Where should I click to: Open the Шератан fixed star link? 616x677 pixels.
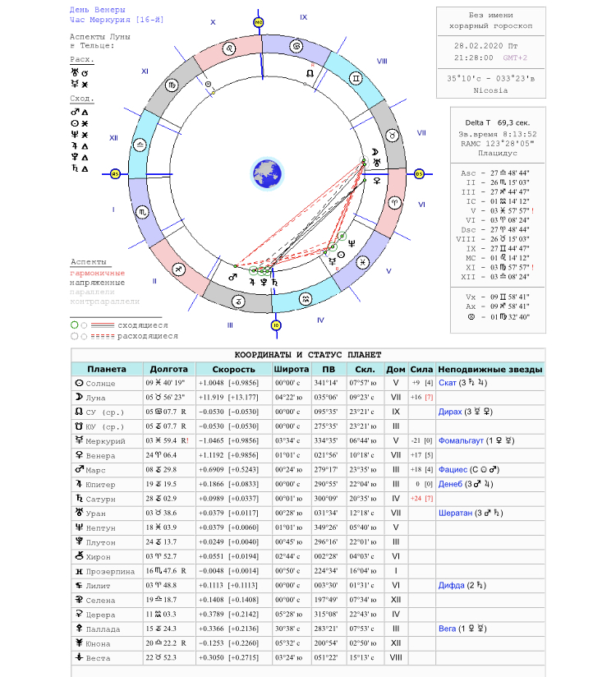click(455, 513)
